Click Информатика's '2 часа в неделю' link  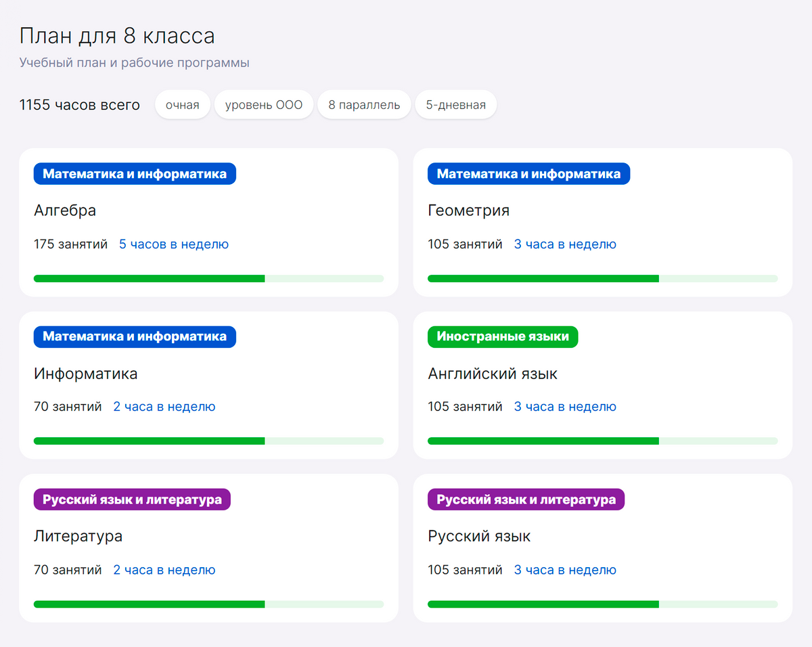pos(164,407)
